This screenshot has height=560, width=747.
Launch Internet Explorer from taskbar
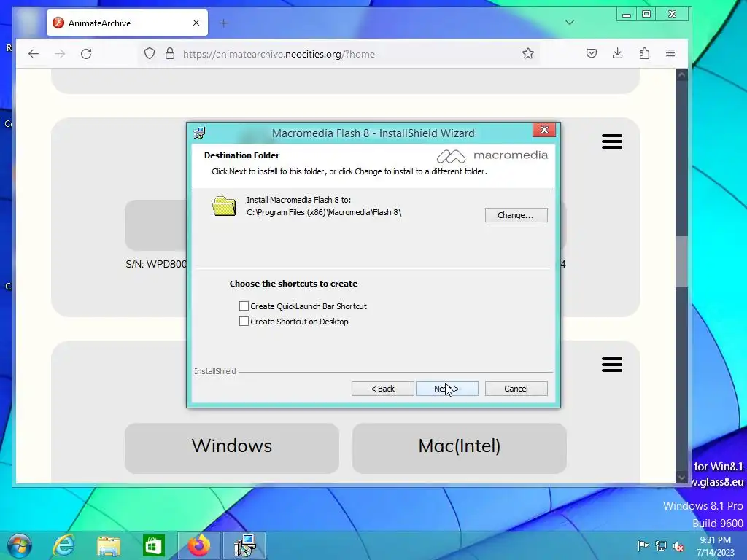pos(63,545)
